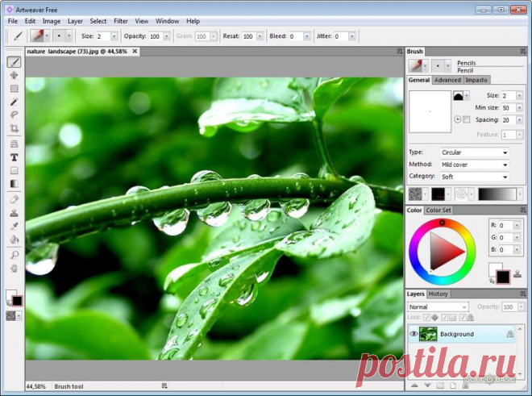Select the Eraser tool
Image resolution: width=532 pixels, height=396 pixels.
14,199
